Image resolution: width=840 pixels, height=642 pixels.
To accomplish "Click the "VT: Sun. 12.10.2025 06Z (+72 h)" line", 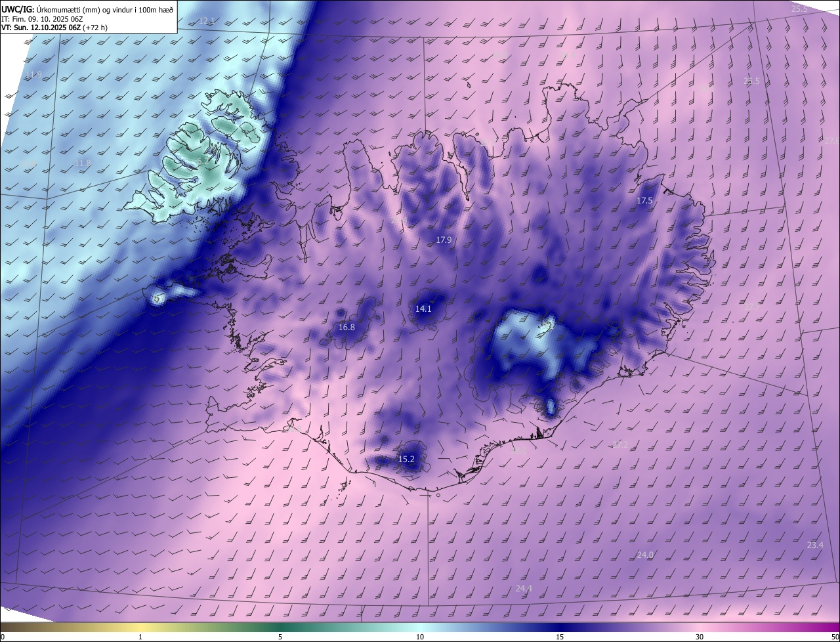I will (54, 28).
